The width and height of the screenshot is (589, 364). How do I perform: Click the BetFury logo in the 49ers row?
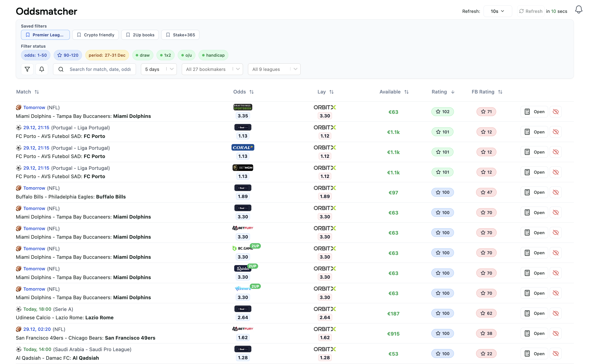[x=243, y=329]
